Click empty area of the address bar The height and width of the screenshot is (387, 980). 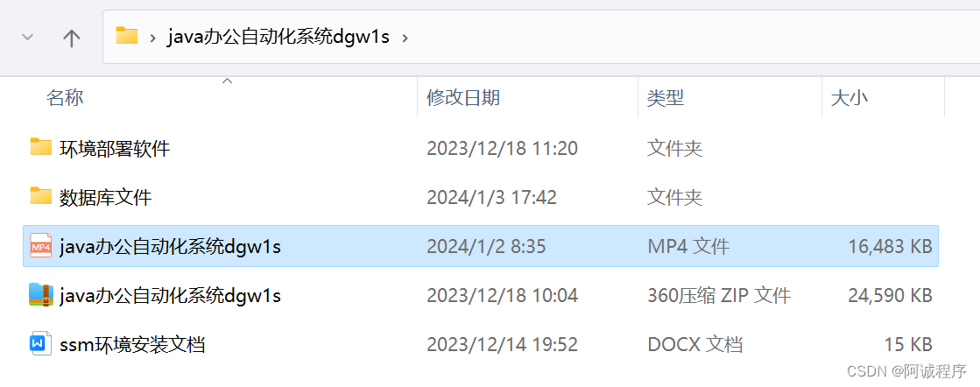pos(687,38)
